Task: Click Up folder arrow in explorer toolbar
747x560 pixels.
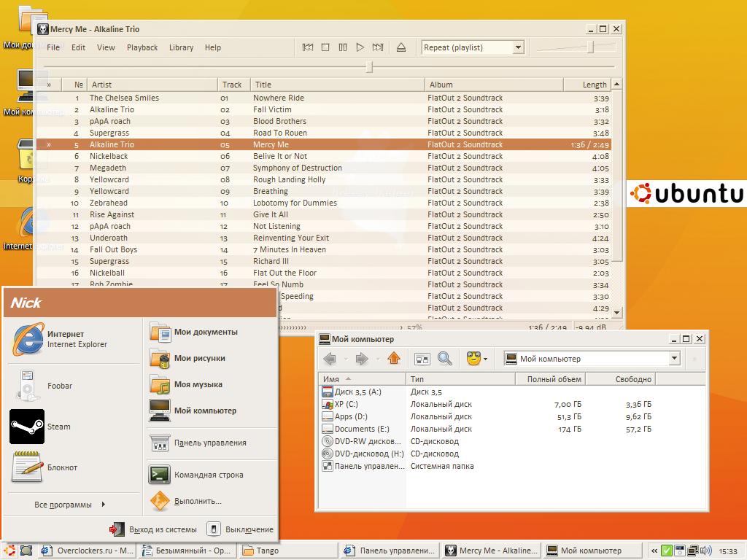Action: pos(393,359)
